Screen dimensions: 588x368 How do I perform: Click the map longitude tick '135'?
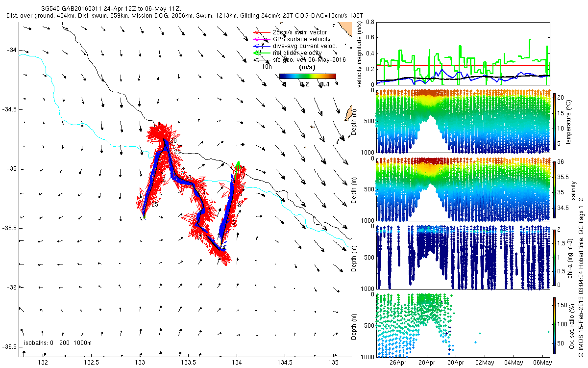[334, 363]
